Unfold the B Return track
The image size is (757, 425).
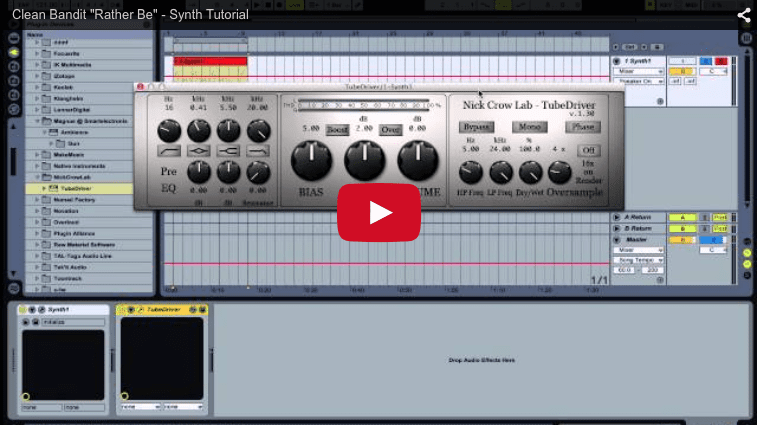click(617, 228)
